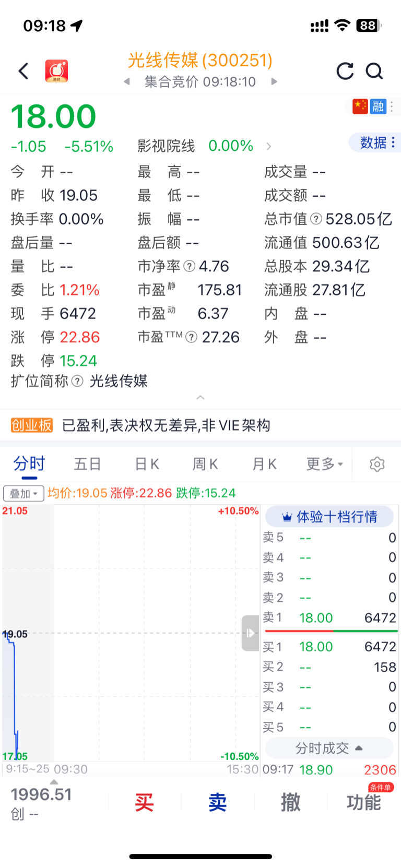Tap the 总股本 29.34亿 value
This screenshot has width=401, height=868.
[x=341, y=266]
